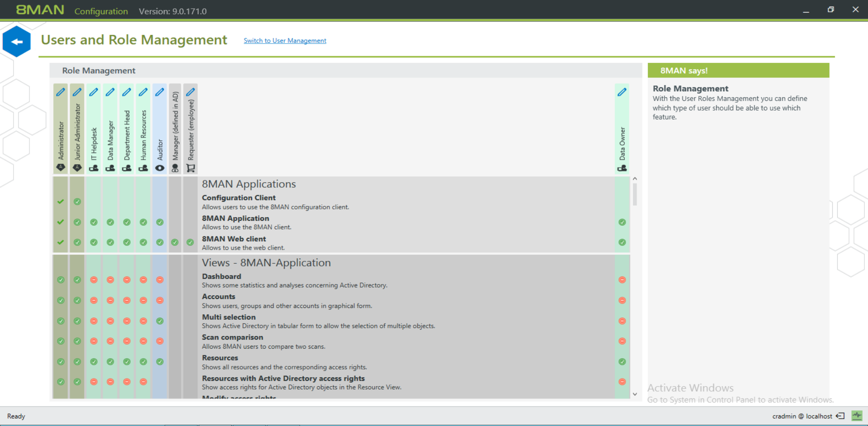Viewport: 868px width, 426px height.
Task: Click the Dashboard feature title
Action: [222, 276]
